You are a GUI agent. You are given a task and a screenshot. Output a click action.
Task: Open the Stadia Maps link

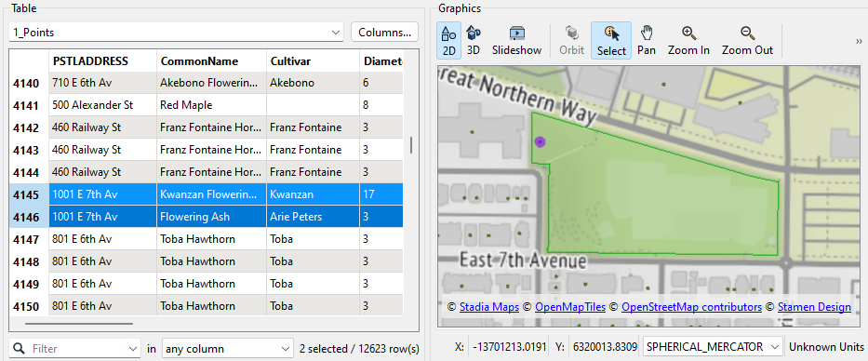pyautogui.click(x=489, y=307)
